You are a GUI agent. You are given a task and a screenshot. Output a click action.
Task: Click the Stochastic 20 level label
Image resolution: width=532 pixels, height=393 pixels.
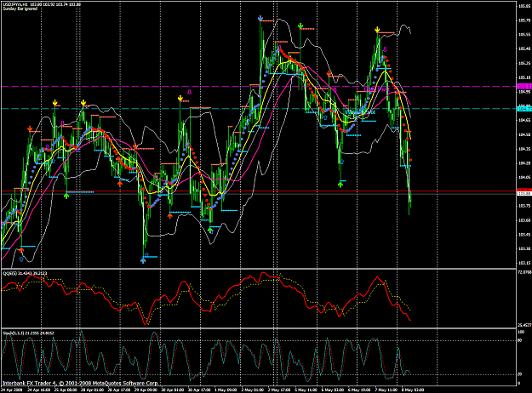(520, 374)
